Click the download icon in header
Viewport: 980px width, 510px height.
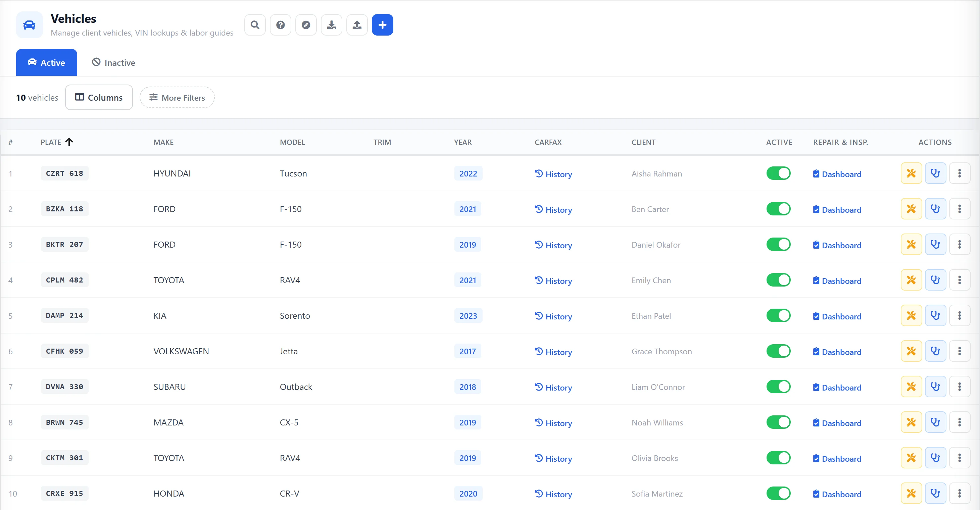pyautogui.click(x=331, y=25)
